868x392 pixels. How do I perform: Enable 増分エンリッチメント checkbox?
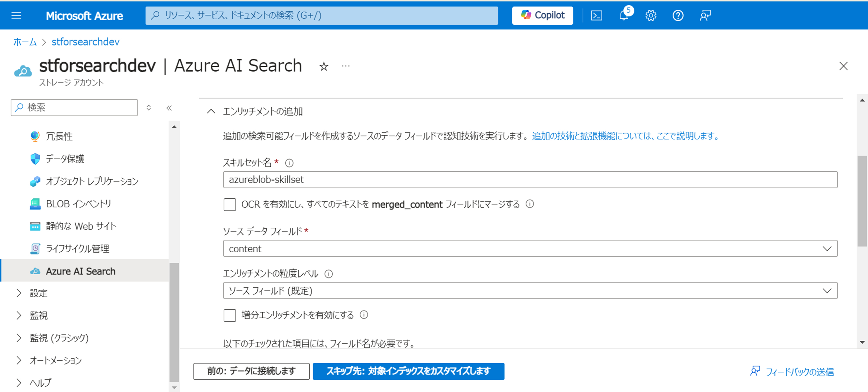230,315
